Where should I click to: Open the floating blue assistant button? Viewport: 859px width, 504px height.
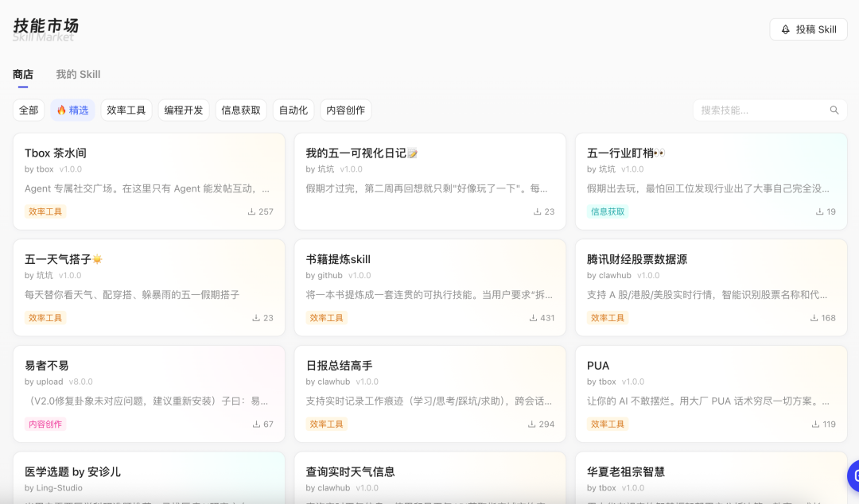(x=853, y=477)
